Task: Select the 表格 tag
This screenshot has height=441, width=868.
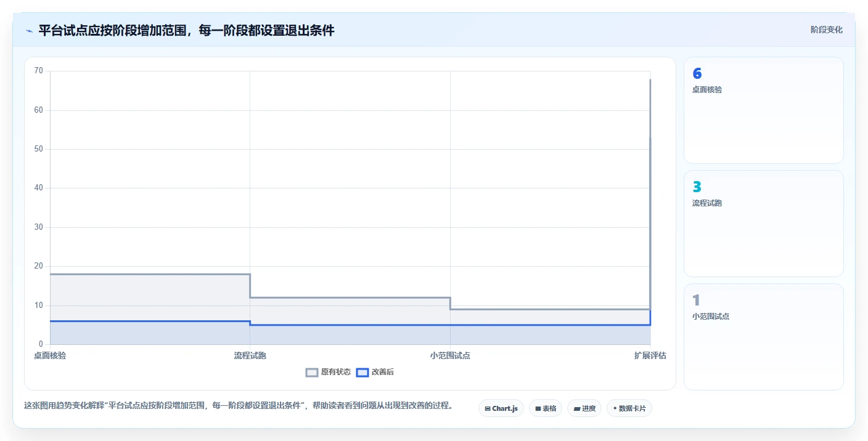Action: (x=546, y=408)
